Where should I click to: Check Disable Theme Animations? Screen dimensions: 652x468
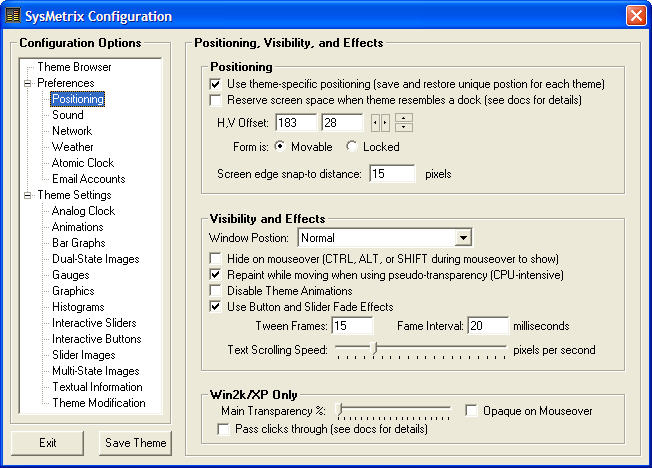(x=215, y=291)
